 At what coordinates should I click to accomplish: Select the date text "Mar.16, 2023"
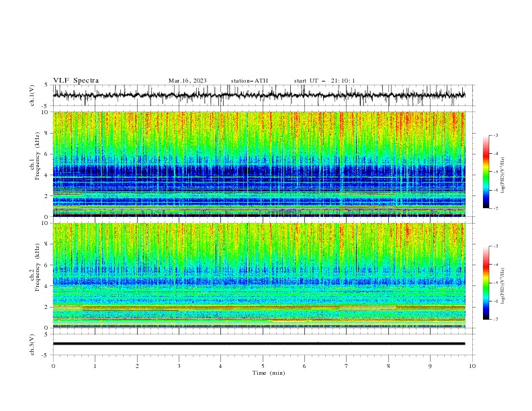coord(187,81)
